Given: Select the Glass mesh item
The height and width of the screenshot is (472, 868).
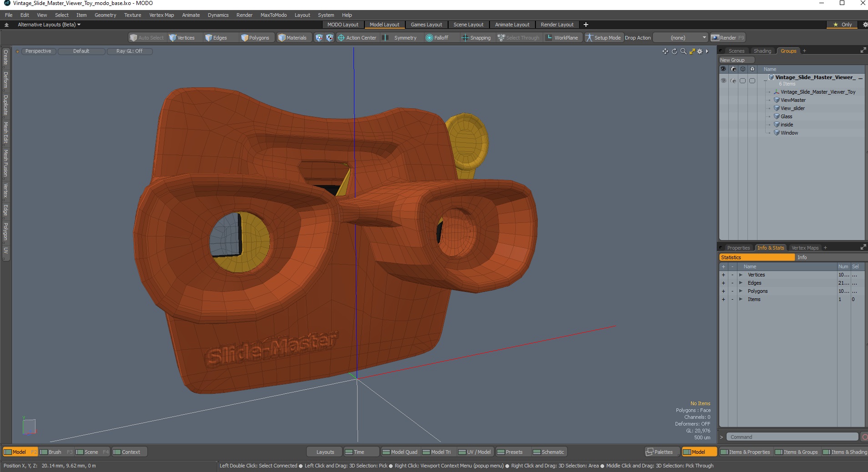Looking at the screenshot, I should [x=786, y=116].
